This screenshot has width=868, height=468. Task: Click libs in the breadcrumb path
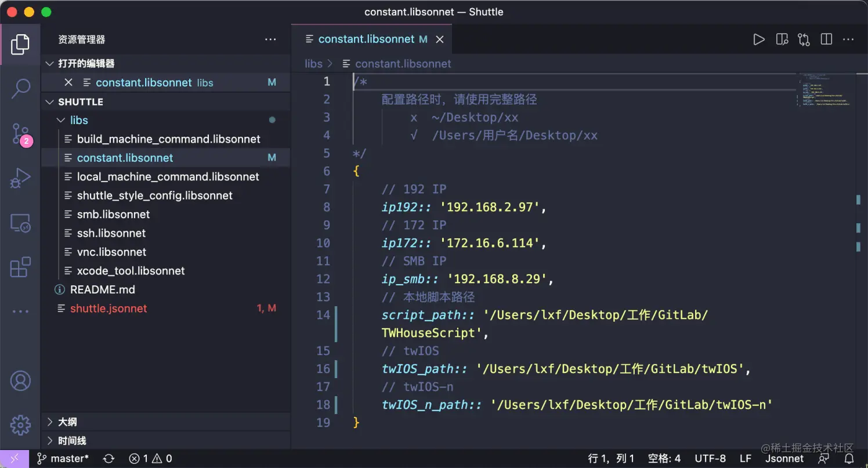(313, 64)
